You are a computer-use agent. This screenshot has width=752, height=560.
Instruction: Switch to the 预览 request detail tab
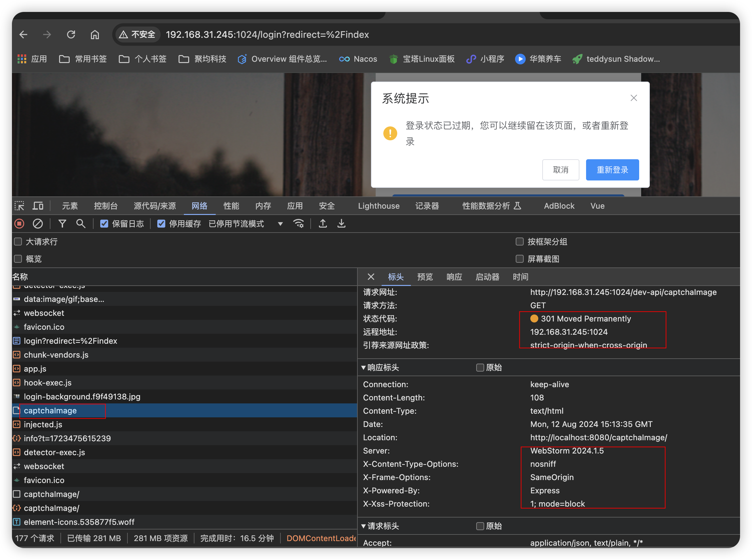(x=425, y=277)
